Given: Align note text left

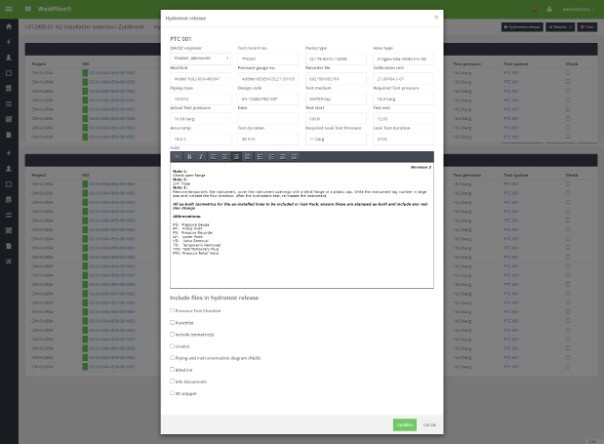Looking at the screenshot, I should tap(213, 156).
